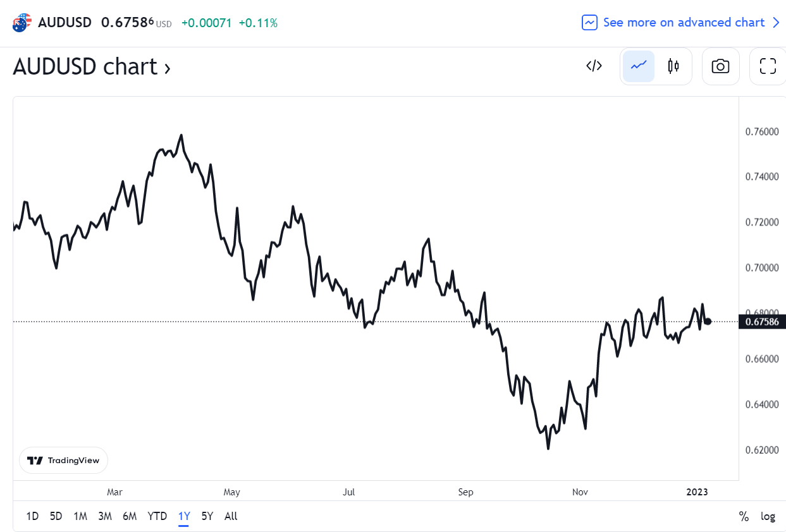
Task: Click the 0.67586 current price label
Action: [762, 322]
